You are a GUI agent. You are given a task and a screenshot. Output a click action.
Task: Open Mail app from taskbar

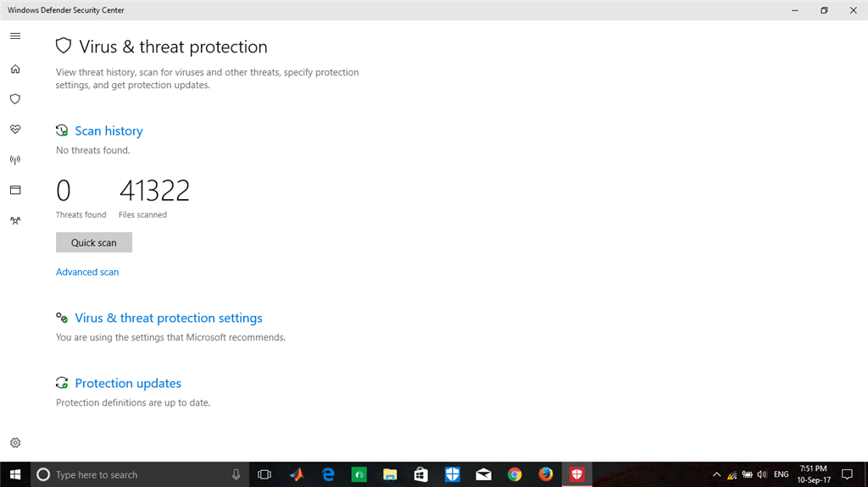click(484, 474)
